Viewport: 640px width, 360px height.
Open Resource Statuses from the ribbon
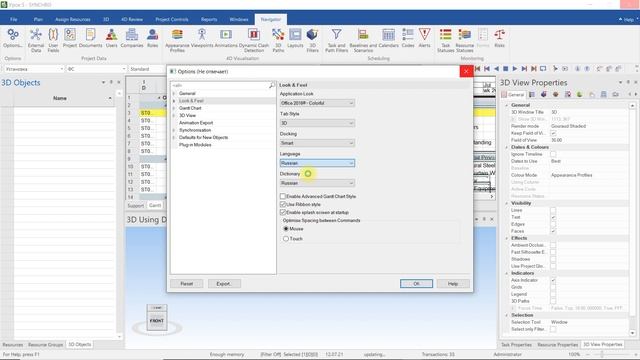(x=464, y=40)
